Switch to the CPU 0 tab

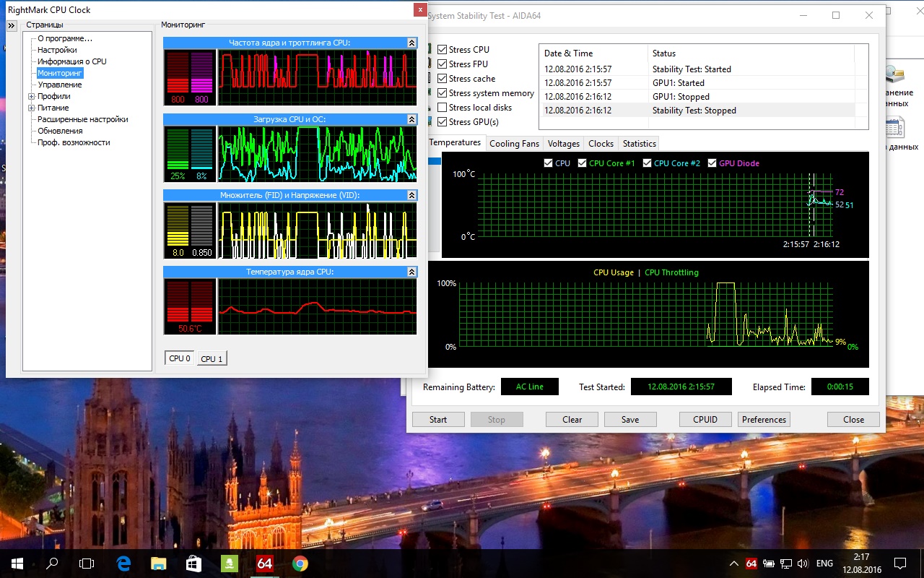(180, 358)
